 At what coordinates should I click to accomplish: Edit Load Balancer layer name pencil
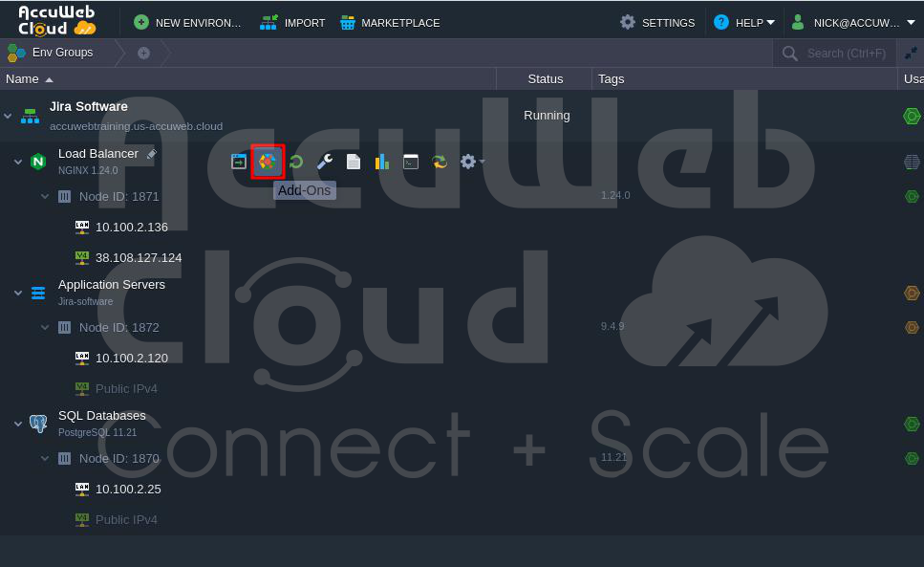pyautogui.click(x=152, y=154)
